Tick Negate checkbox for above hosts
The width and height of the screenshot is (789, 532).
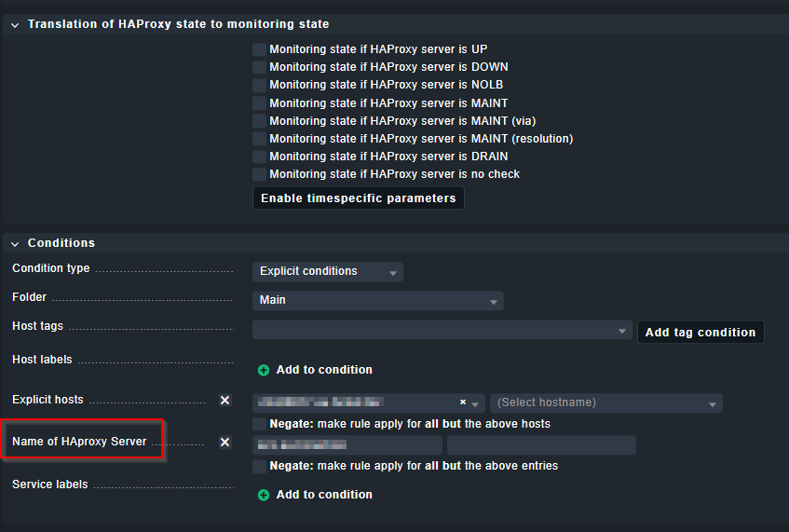pyautogui.click(x=260, y=424)
